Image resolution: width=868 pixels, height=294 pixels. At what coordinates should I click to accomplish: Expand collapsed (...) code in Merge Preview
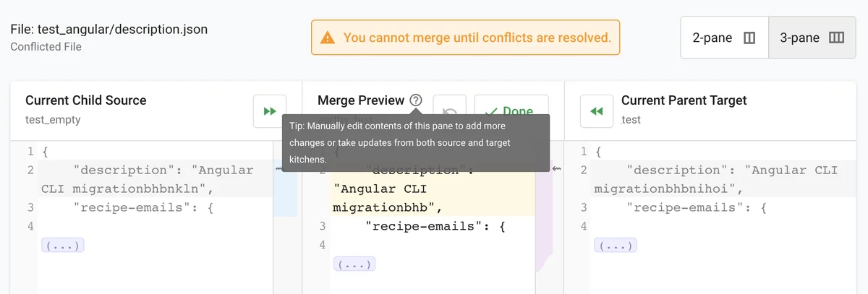pos(354,264)
